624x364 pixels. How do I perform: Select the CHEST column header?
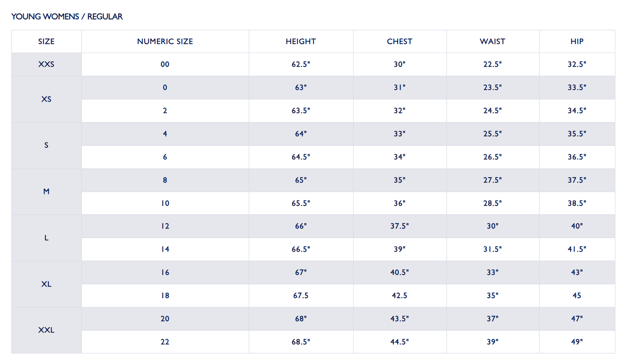[399, 41]
